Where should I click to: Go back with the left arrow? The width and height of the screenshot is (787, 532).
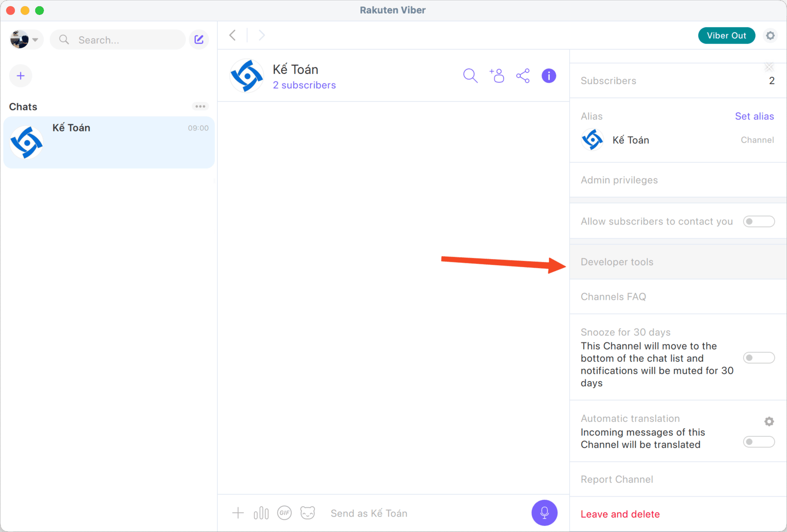click(x=233, y=35)
